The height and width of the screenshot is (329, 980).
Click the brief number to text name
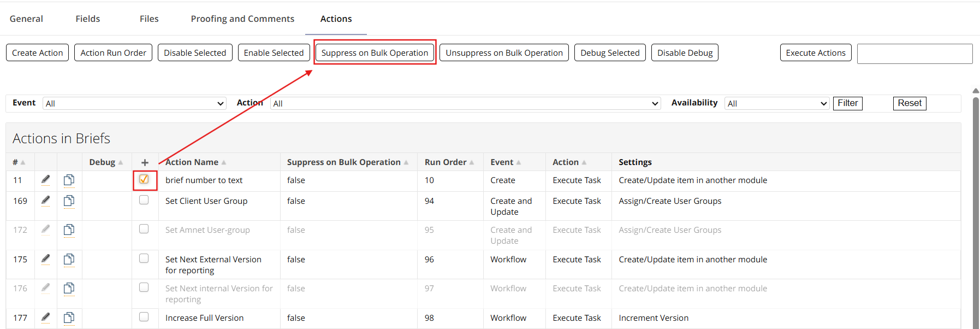[x=204, y=180]
